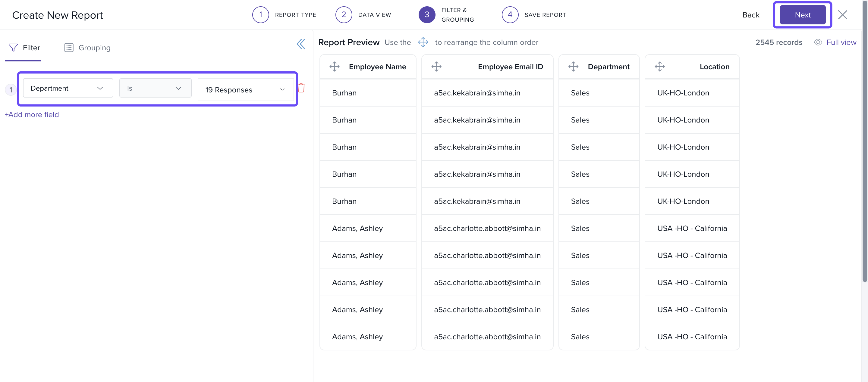Expand the 19 Responses dropdown
This screenshot has width=868, height=382.
(245, 90)
